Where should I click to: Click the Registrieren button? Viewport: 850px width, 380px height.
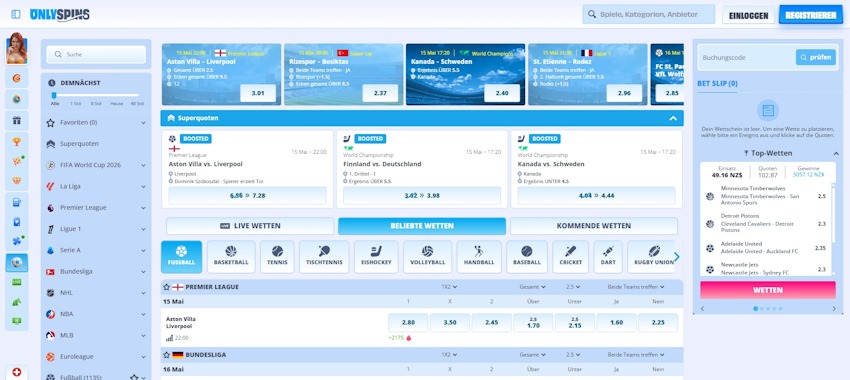coord(810,15)
